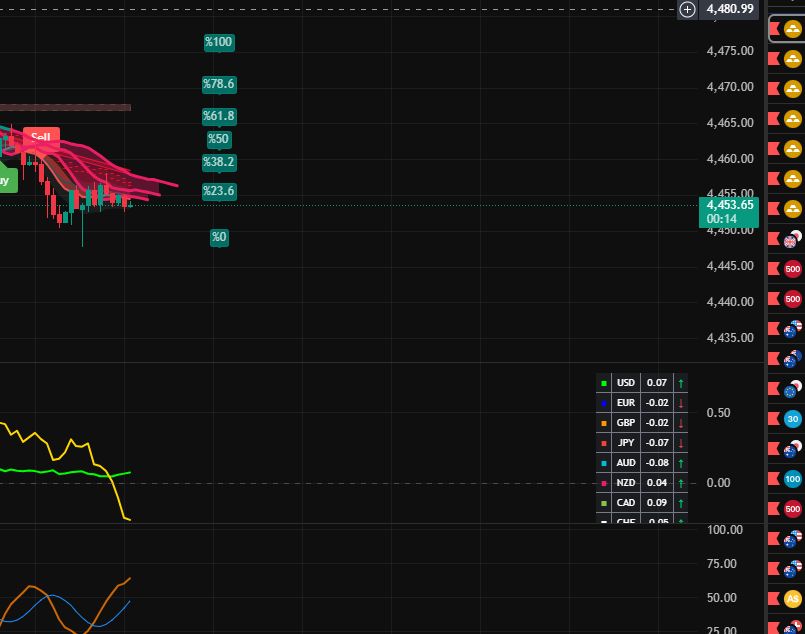Select the highlighted gold symbol at watchlist top
805x634 pixels.
point(792,30)
